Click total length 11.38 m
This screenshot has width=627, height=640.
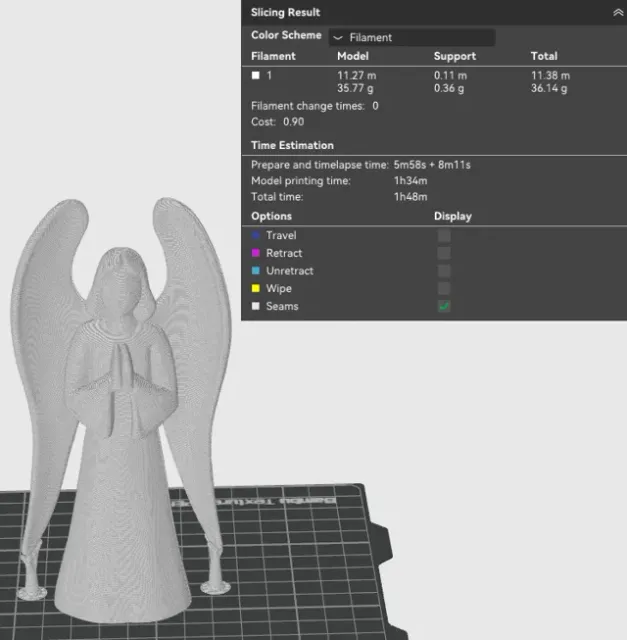click(x=550, y=76)
